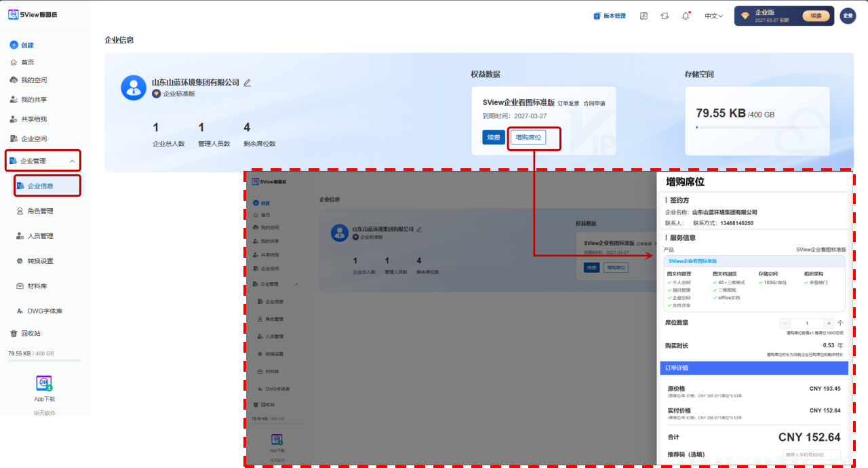Click the upload icon beside 版本管理
This screenshot has height=468, width=868.
644,16
